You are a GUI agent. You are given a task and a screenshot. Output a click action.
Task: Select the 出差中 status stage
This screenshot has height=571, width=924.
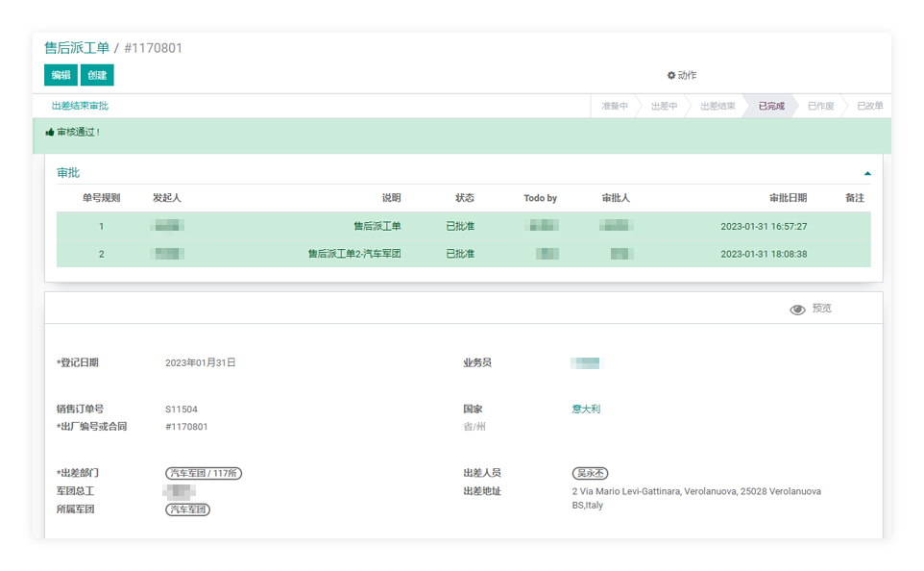(664, 107)
